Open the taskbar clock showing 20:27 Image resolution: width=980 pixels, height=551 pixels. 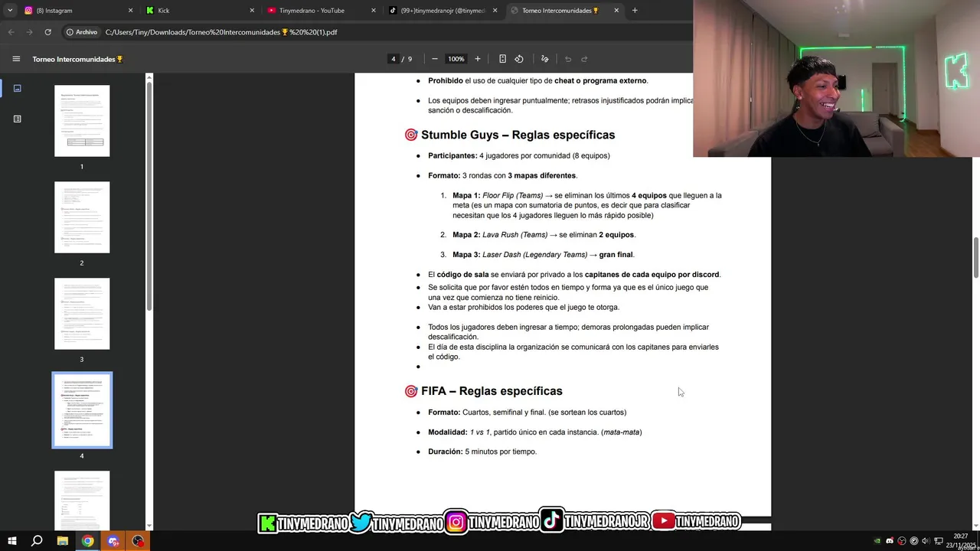point(961,541)
